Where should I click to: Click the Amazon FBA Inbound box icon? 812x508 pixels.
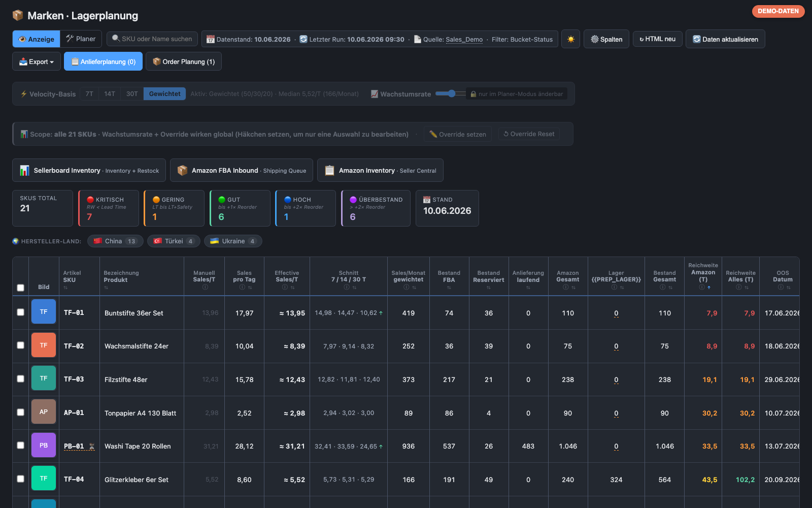182,171
